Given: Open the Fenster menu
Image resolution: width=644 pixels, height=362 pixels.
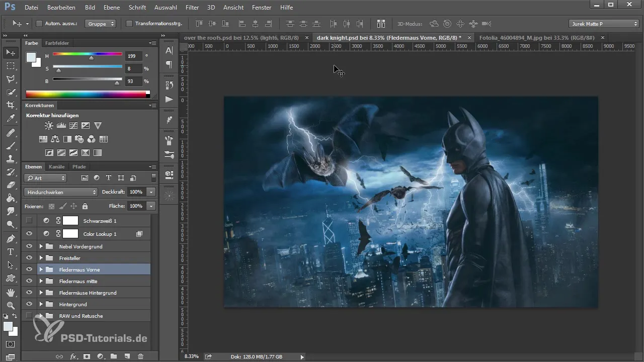Looking at the screenshot, I should (261, 8).
